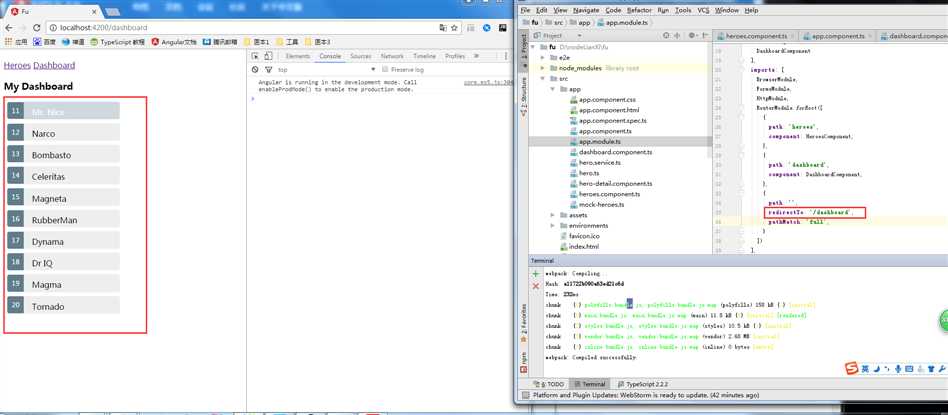This screenshot has width=948, height=415.
Task: Click the 'src' breadcrumb in WebStorm
Action: click(554, 22)
